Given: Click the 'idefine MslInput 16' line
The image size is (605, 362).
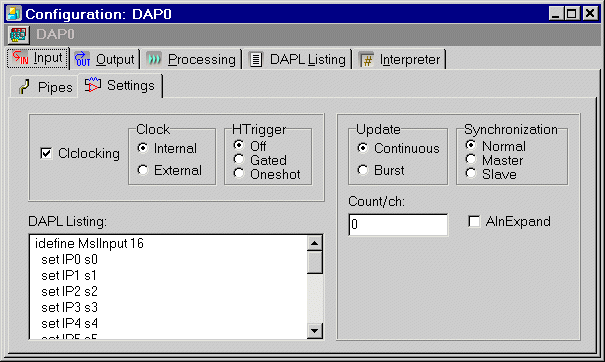Looking at the screenshot, I should [x=90, y=244].
